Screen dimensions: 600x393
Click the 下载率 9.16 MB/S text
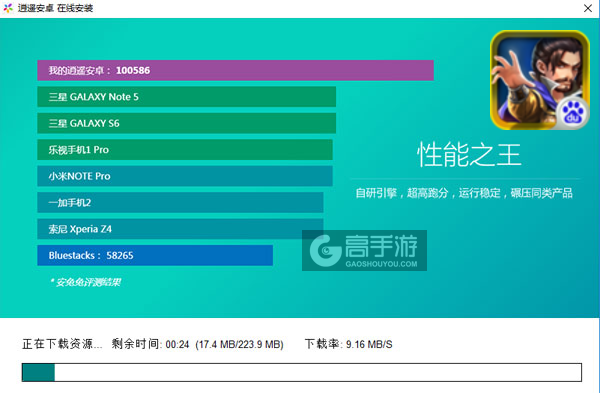click(x=349, y=344)
